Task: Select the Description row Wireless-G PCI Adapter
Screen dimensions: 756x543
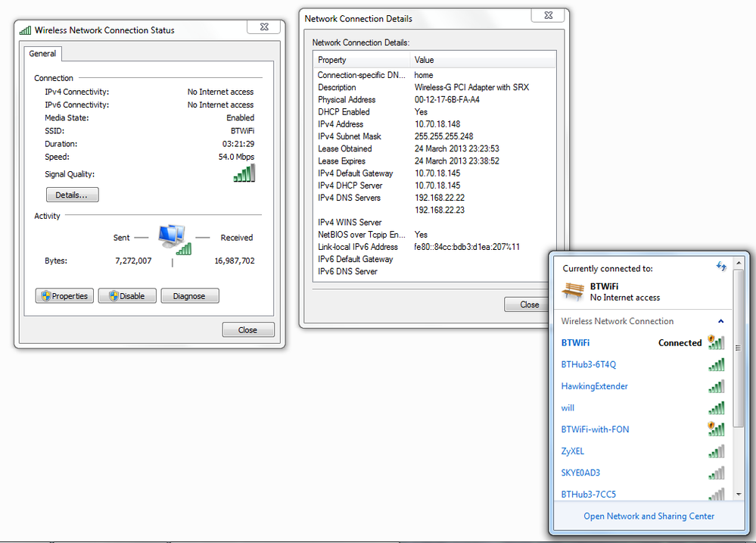Action: [435, 87]
